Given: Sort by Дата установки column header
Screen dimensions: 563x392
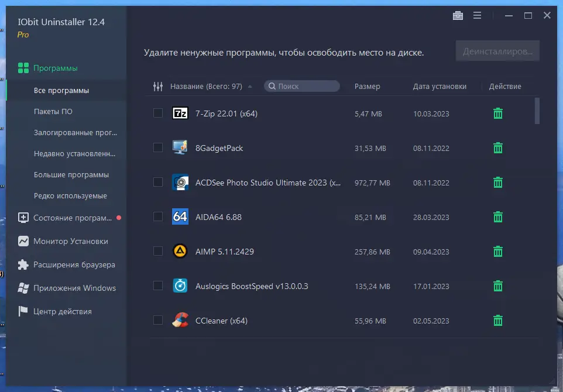Looking at the screenshot, I should [440, 87].
